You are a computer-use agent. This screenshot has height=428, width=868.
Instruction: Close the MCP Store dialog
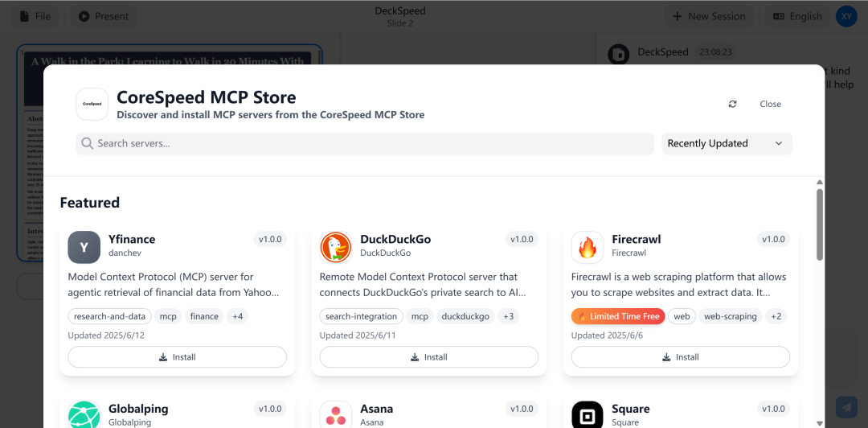[770, 105]
